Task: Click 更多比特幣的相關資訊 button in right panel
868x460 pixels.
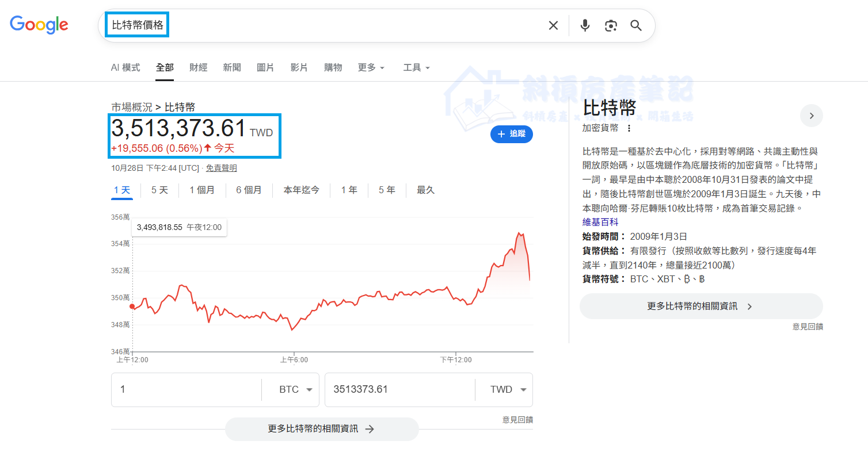Action: click(x=701, y=306)
